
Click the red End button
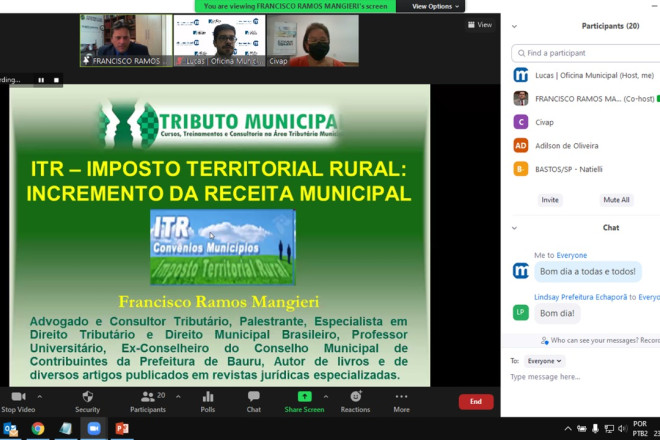coord(476,402)
